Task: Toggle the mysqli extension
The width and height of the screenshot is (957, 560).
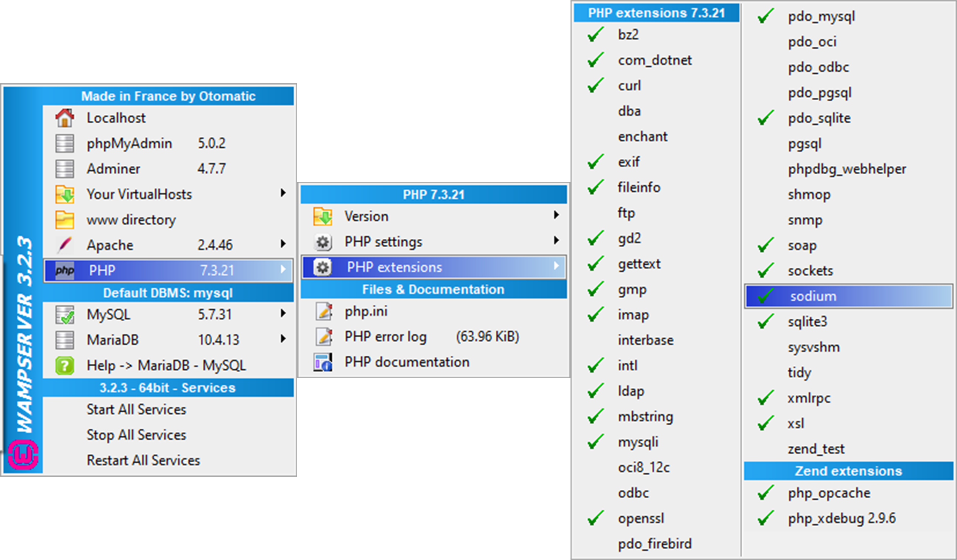Action: [657, 442]
